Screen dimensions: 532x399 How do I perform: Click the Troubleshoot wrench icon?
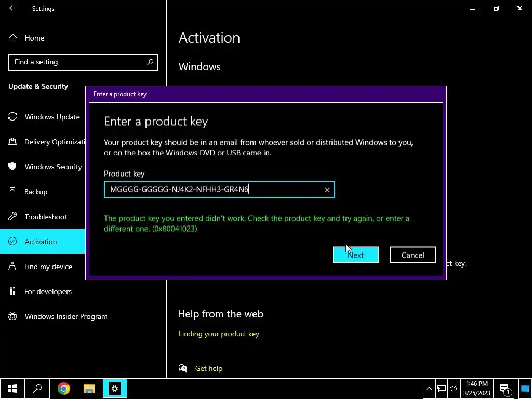pos(12,217)
